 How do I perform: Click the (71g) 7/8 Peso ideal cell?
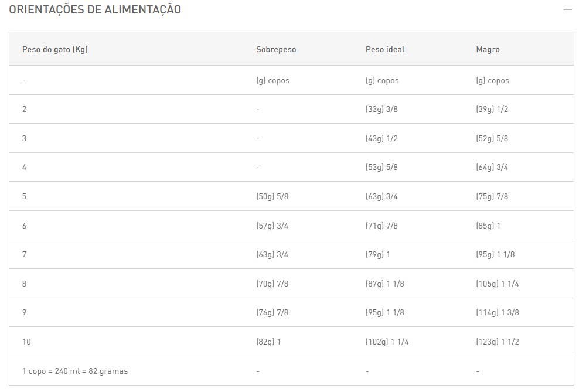point(381,226)
